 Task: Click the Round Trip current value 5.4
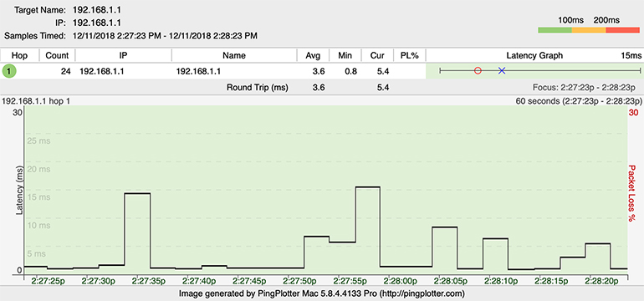(x=383, y=87)
